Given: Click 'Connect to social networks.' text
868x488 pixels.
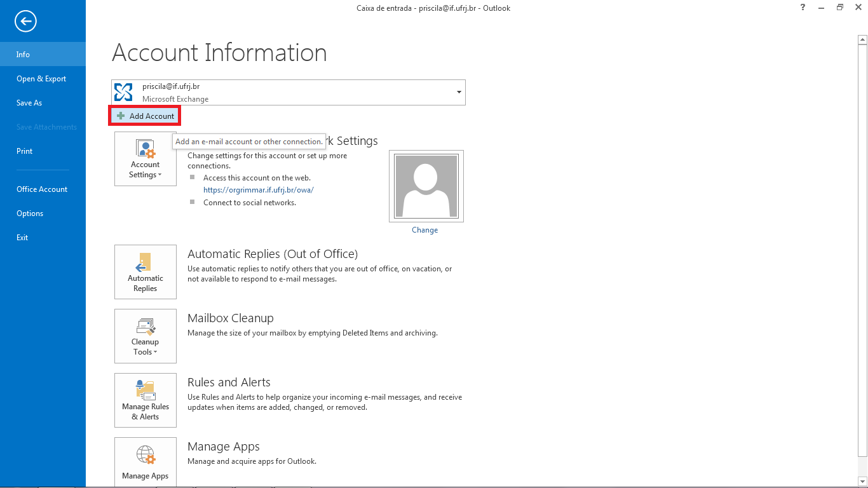Looking at the screenshot, I should tap(250, 203).
